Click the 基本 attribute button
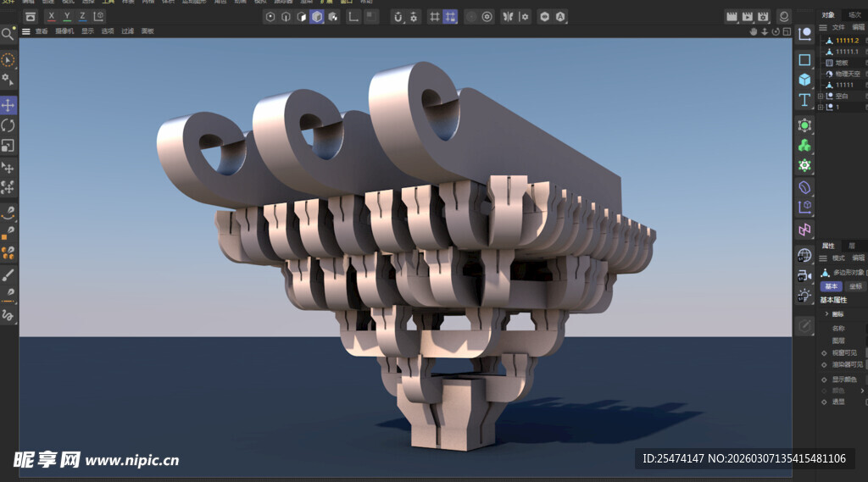Image resolution: width=868 pixels, height=482 pixels. 831,286
